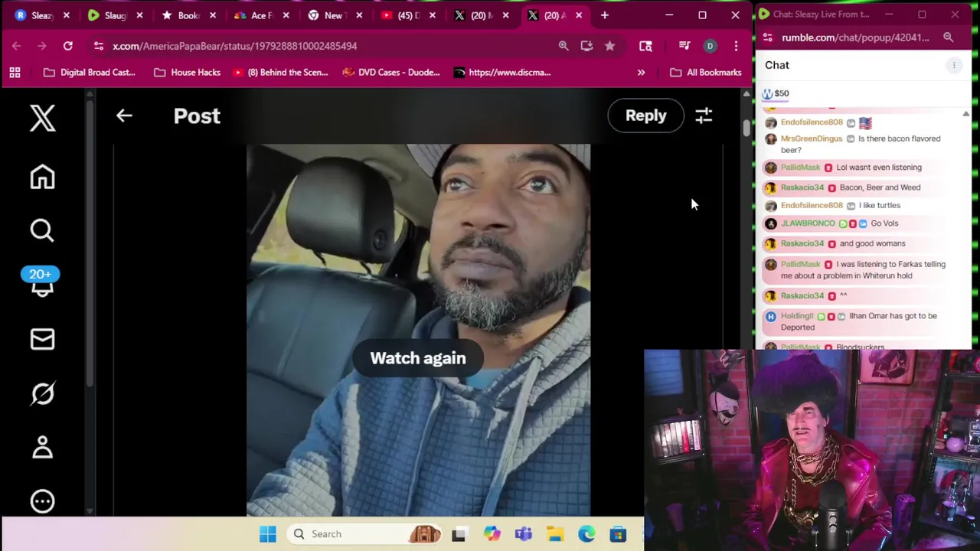The image size is (980, 551).
Task: Close the Slaug tab
Action: [139, 15]
